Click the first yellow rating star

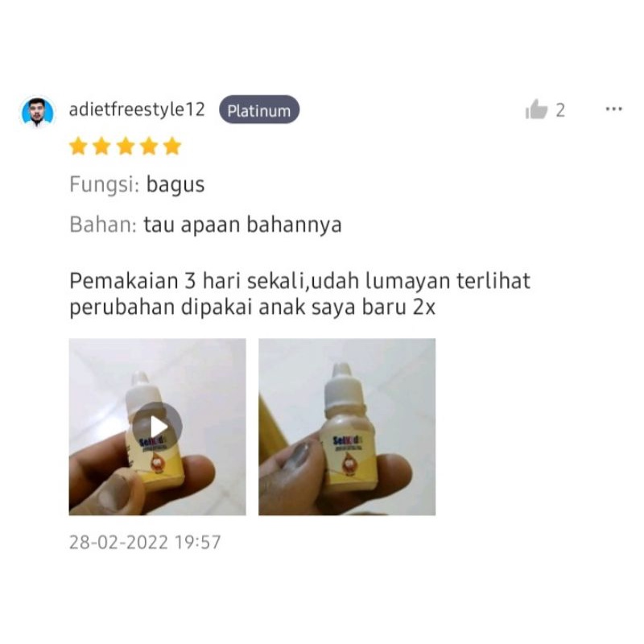click(78, 147)
